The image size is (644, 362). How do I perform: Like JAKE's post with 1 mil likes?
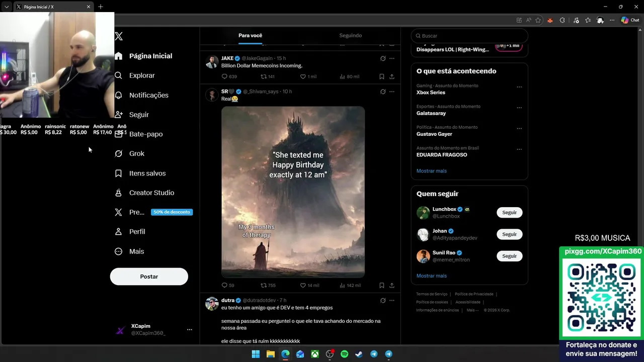tap(308, 76)
